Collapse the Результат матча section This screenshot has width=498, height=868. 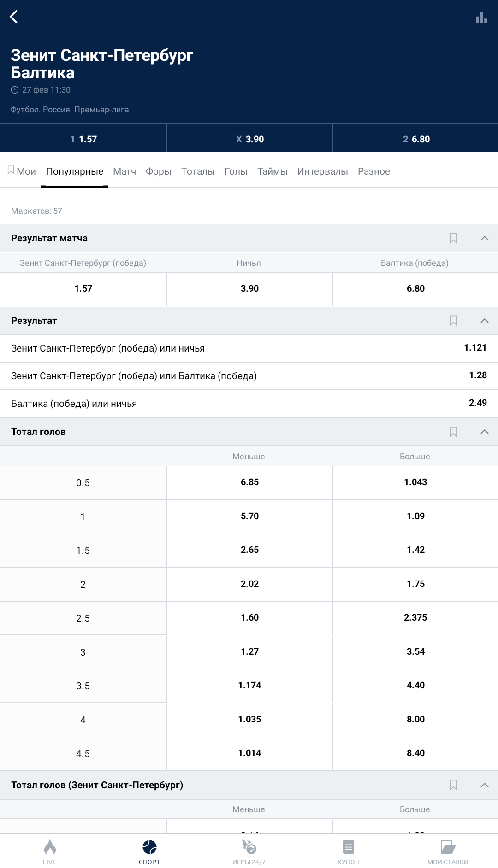(484, 238)
